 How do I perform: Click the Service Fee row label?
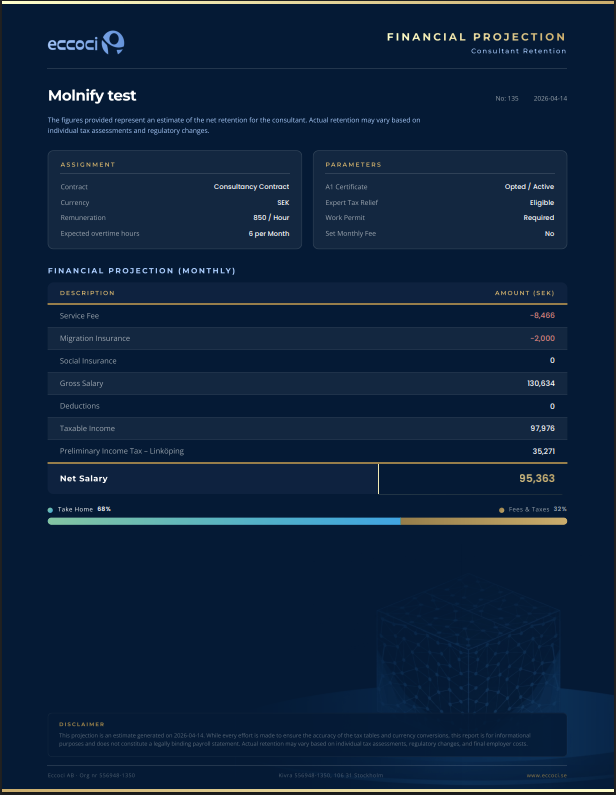[79, 316]
